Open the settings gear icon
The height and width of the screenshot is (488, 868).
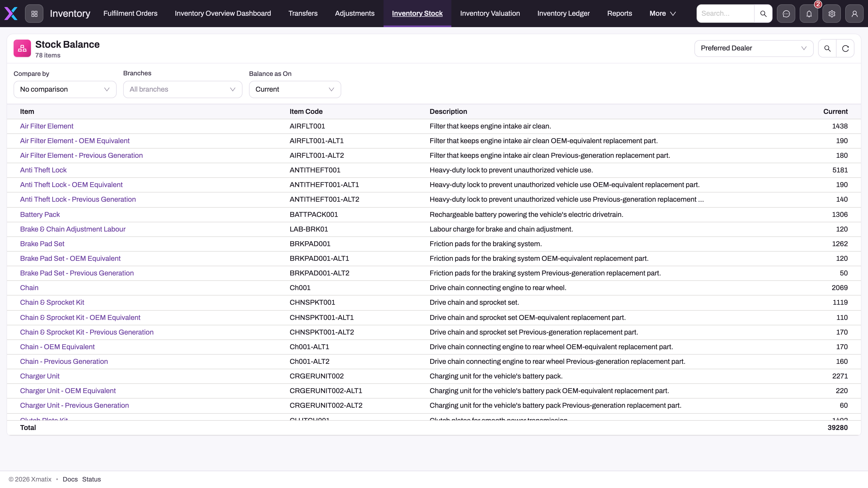(x=832, y=14)
